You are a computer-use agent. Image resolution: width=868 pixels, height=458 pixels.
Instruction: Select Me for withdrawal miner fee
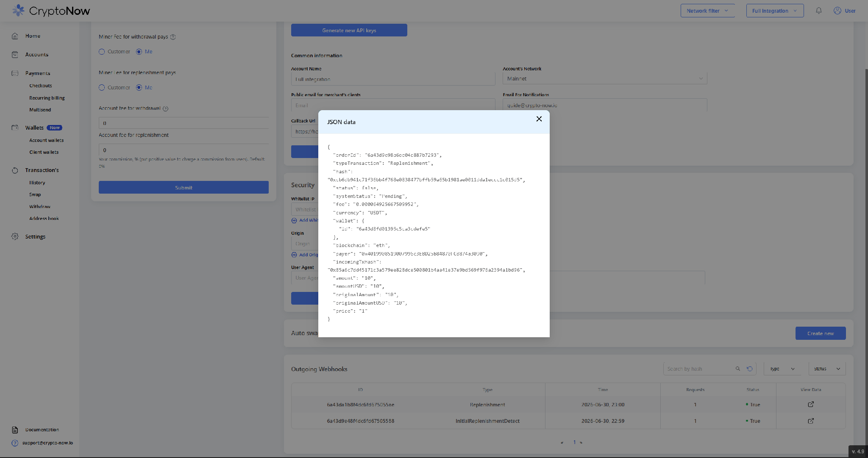tap(139, 52)
